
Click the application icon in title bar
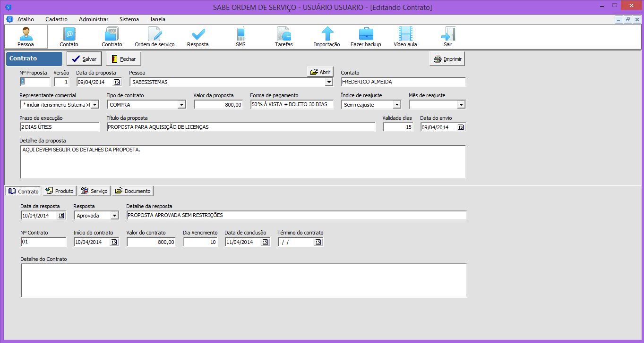pyautogui.click(x=8, y=7)
